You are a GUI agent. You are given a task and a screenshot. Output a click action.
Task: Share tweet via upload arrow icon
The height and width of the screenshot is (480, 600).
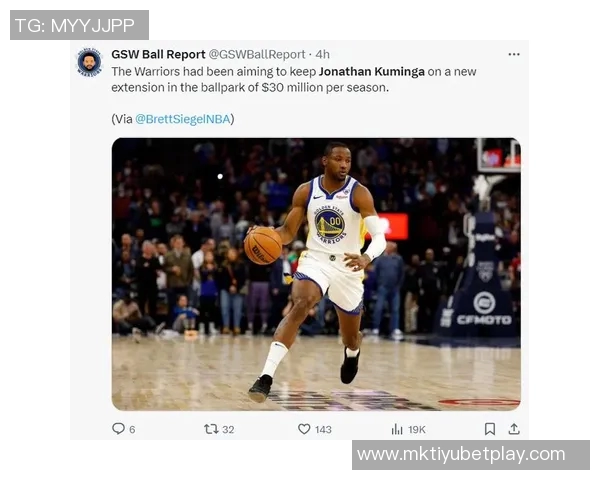click(514, 429)
